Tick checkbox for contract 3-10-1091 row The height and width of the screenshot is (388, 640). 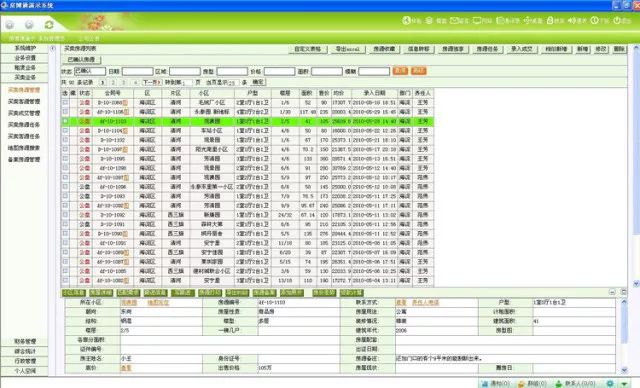[x=65, y=224]
